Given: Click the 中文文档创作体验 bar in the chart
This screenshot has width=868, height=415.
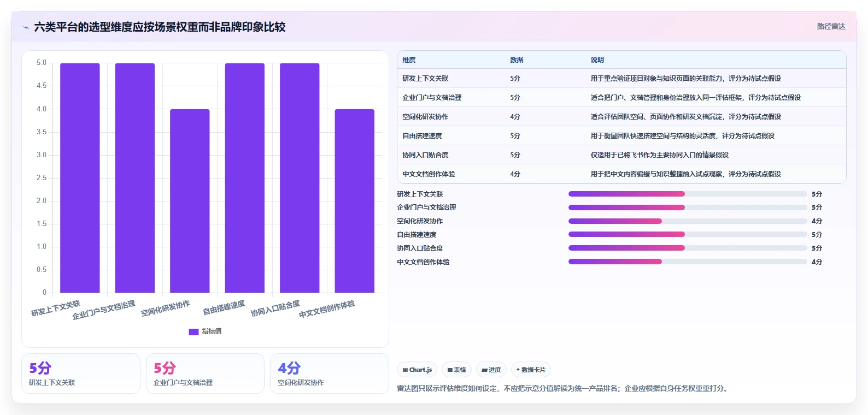Looking at the screenshot, I should 355,201.
